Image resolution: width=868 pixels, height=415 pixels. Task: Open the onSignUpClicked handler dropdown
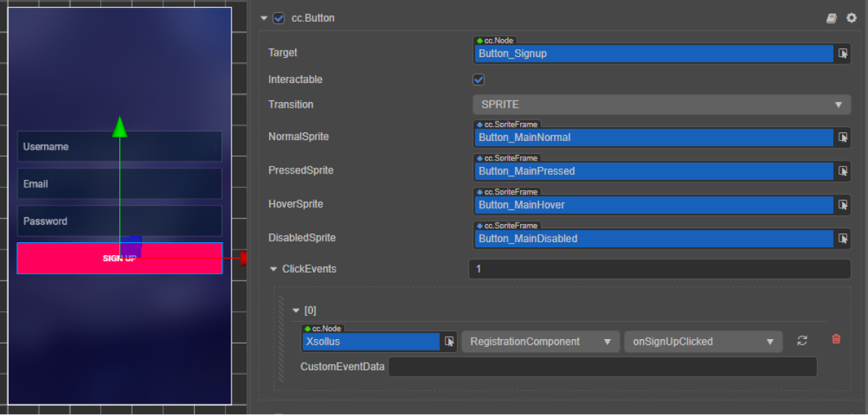(702, 341)
